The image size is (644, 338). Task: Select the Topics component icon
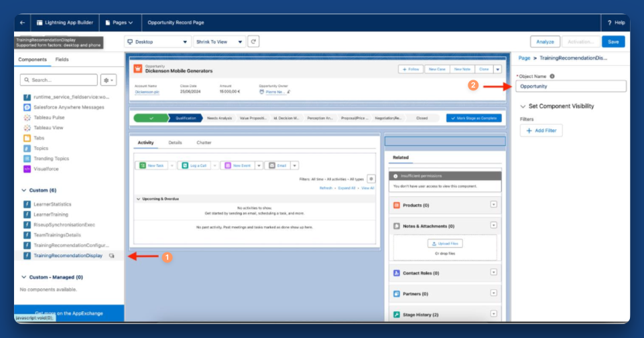(27, 148)
